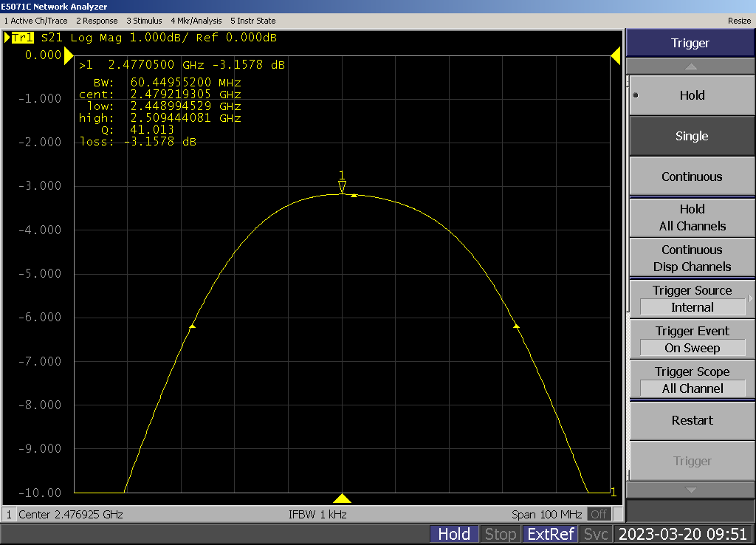
Task: Click the right reference position arrow marker
Action: point(615,55)
